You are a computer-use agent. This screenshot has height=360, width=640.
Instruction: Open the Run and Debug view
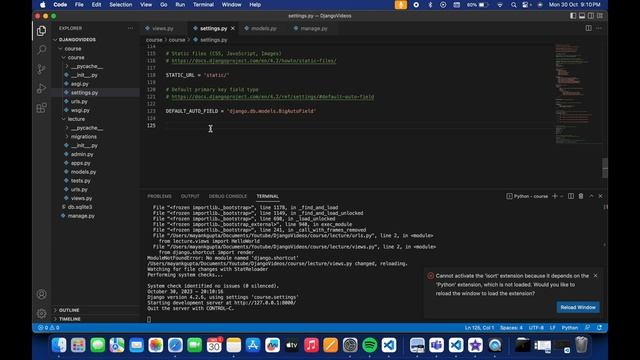[41, 88]
